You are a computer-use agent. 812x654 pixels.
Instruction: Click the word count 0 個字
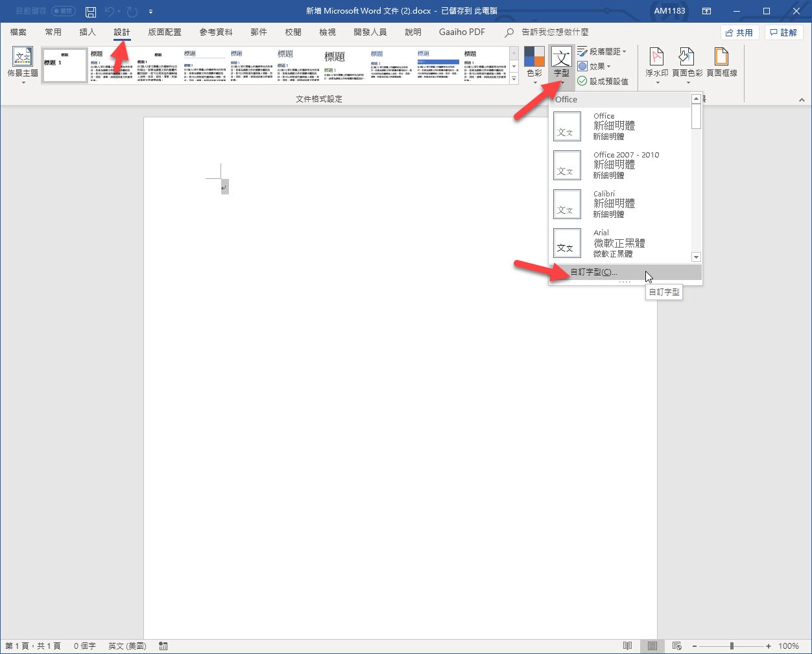[84, 646]
